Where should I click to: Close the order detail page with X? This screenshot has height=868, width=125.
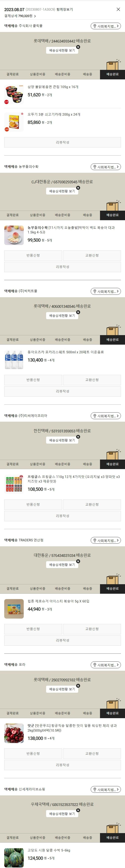[118, 9]
